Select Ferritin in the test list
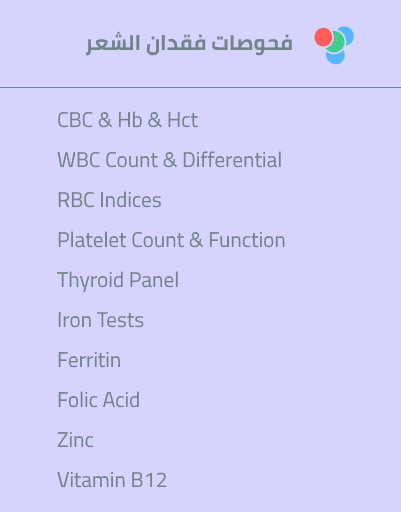 pos(89,360)
